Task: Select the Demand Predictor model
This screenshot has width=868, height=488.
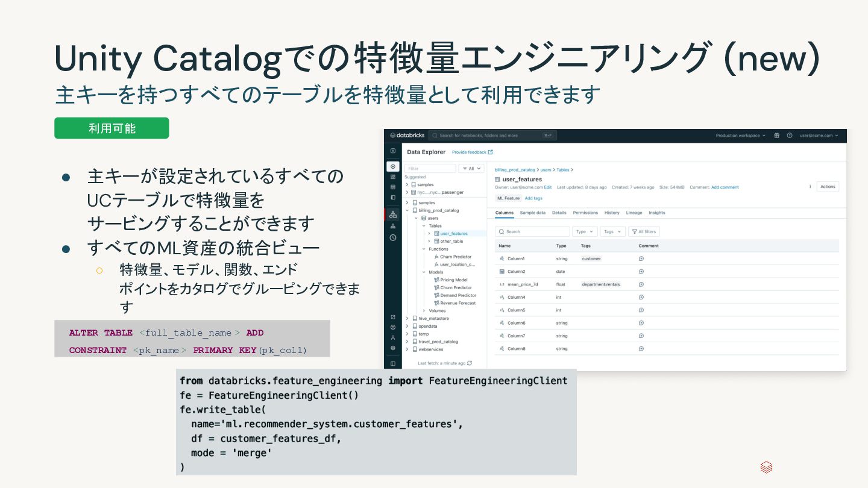Action: pyautogui.click(x=458, y=295)
